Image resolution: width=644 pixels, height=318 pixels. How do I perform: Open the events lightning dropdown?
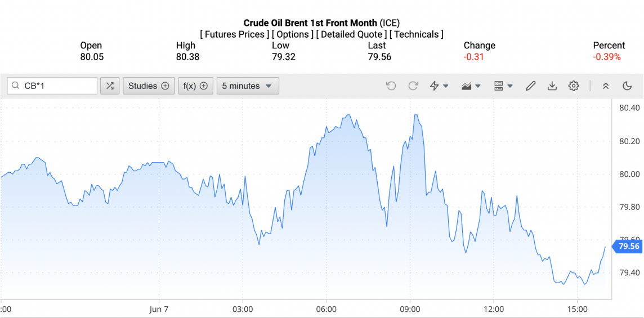coord(439,86)
